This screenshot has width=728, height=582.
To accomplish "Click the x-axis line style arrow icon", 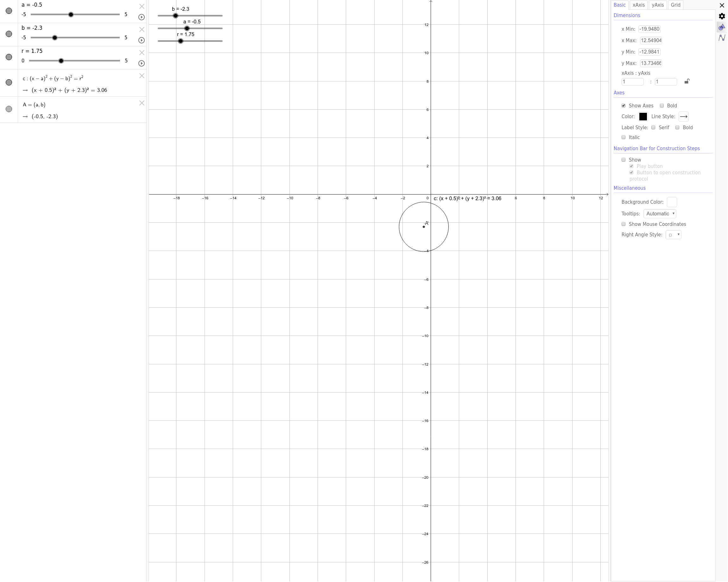I will point(684,117).
